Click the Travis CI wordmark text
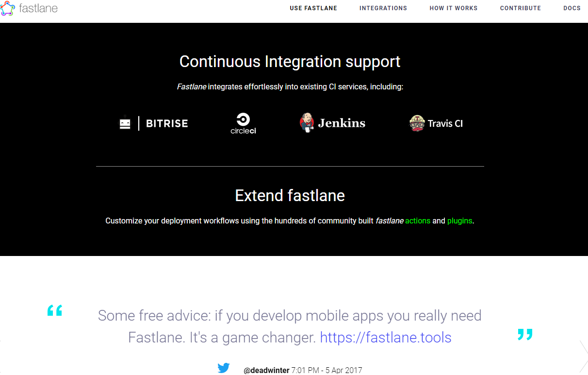 pyautogui.click(x=445, y=123)
